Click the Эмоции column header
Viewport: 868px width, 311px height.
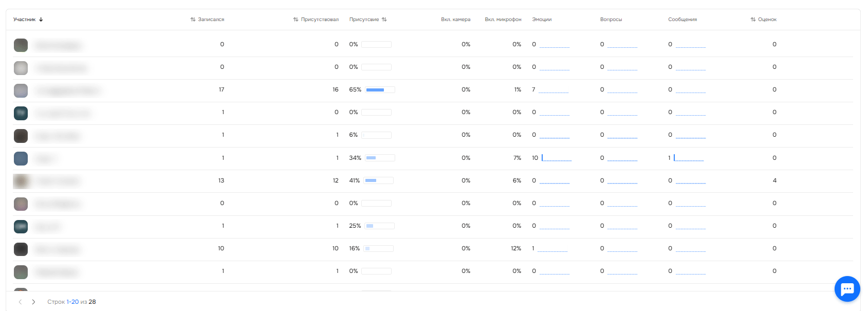click(542, 20)
